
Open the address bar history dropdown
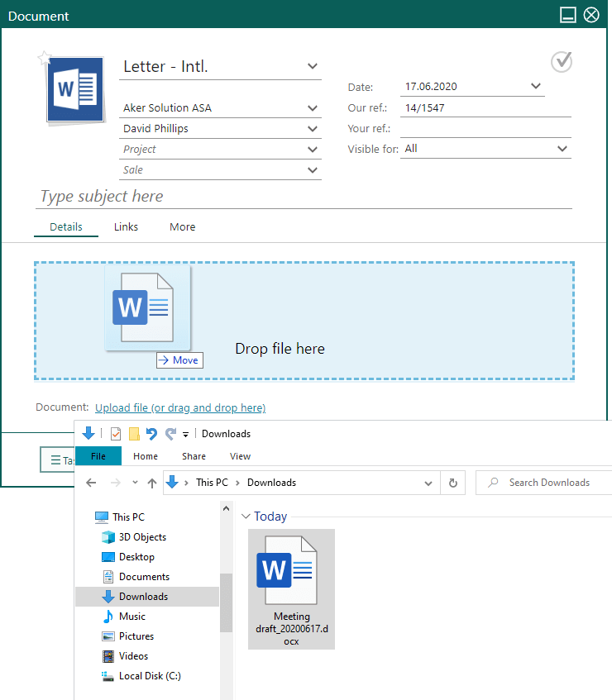pos(428,483)
